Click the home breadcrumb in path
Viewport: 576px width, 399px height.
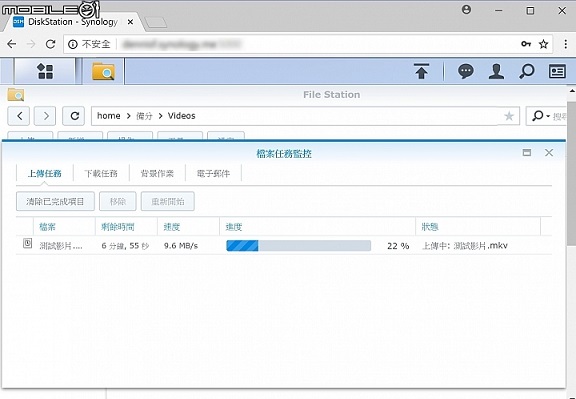[x=108, y=116]
